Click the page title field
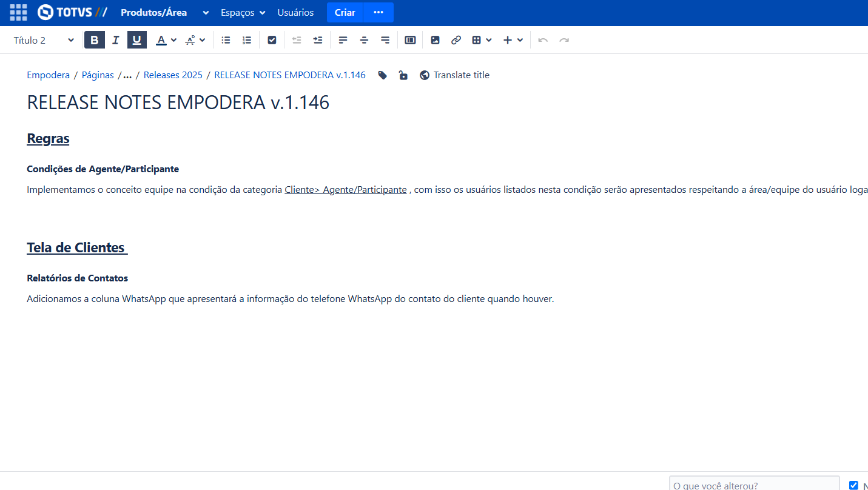The height and width of the screenshot is (490, 868). (x=178, y=102)
